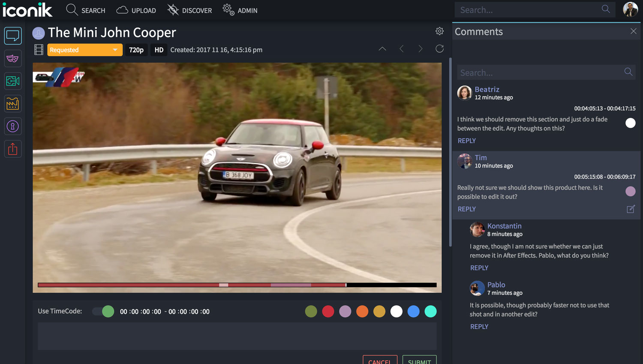Viewport: 643px width, 364px height.
Task: Pick the red comment color
Action: pyautogui.click(x=328, y=311)
